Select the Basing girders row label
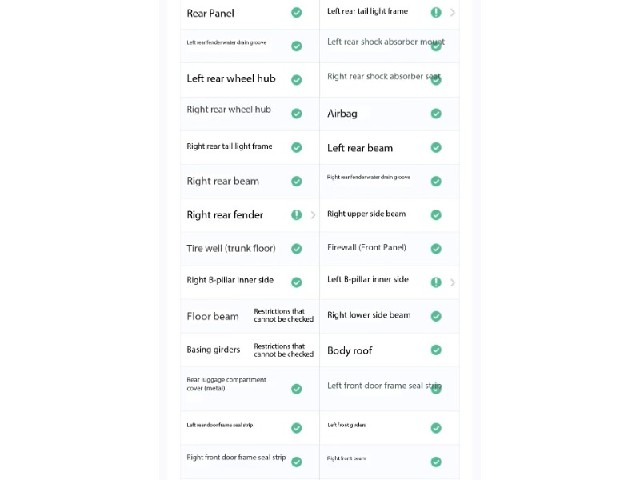 [x=213, y=350]
